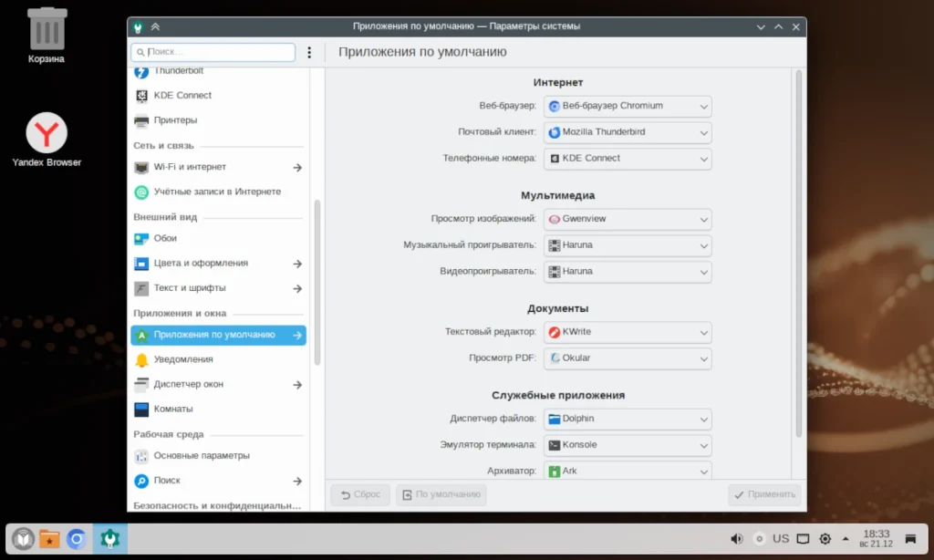Expand the Эмулятор терминала dropdown
Screen dimensions: 934x560
coord(628,445)
